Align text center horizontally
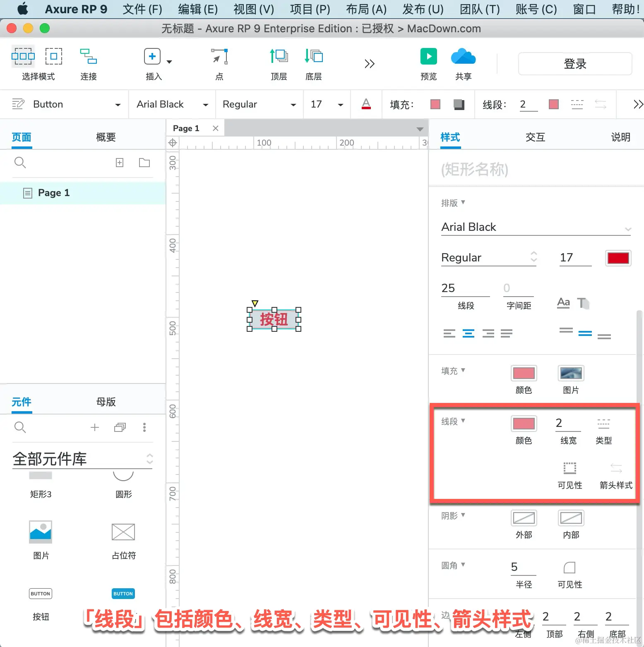The image size is (644, 647). pyautogui.click(x=469, y=333)
